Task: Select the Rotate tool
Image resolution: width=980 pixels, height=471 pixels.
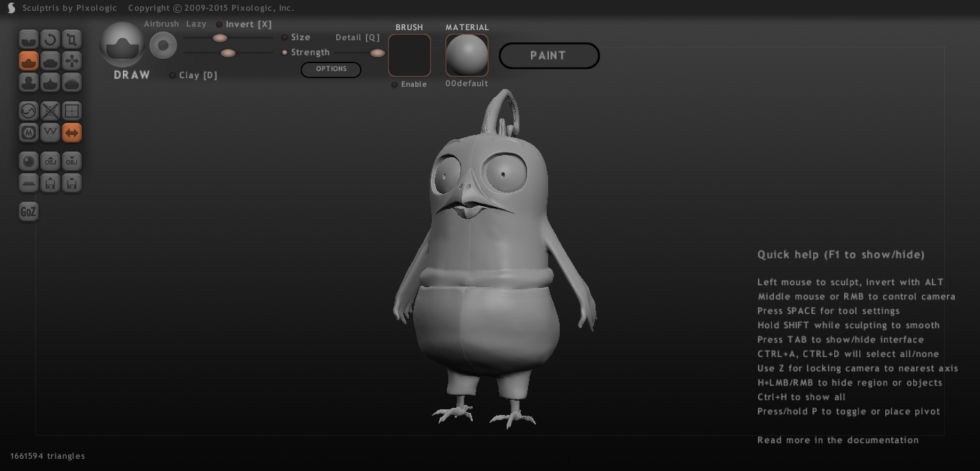Action: 50,39
